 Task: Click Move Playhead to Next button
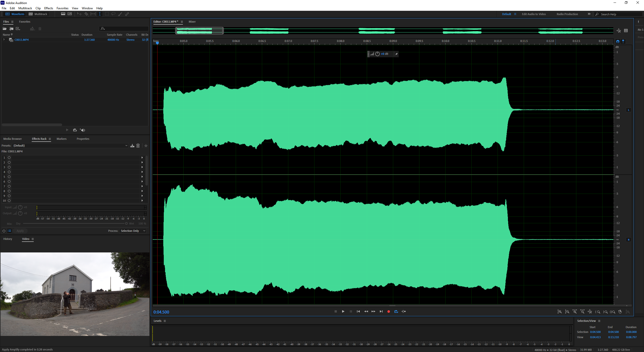click(x=381, y=312)
